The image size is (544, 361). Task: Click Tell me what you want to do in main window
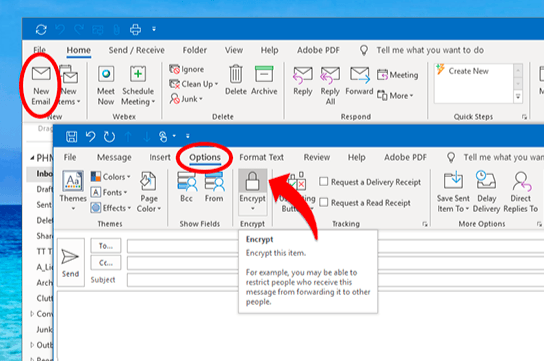point(430,50)
